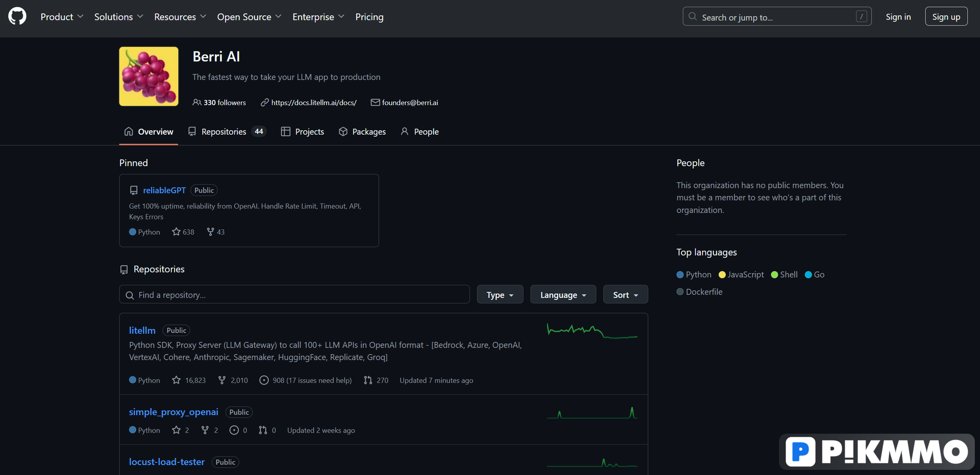
Task: Click the magnifier icon in Find a repository
Action: pos(130,295)
